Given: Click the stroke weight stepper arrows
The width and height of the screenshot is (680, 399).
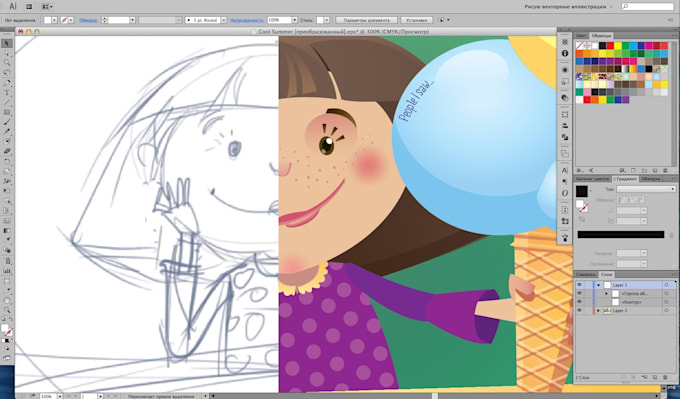Looking at the screenshot, I should (105, 20).
